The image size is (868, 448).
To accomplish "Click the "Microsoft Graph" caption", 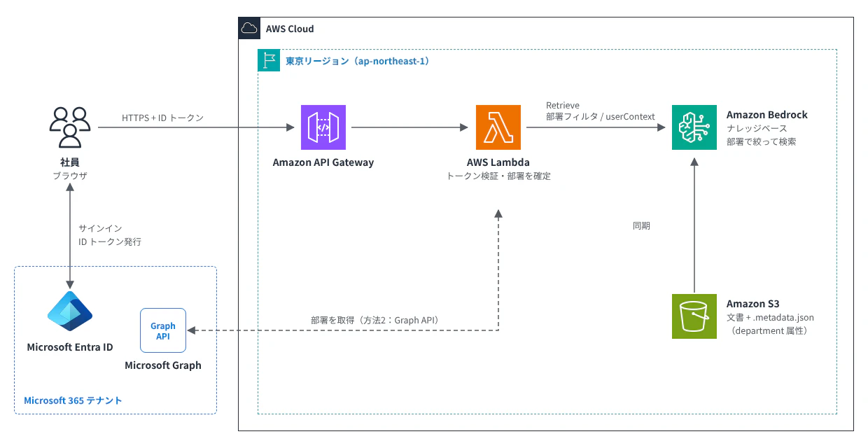I will click(x=163, y=365).
